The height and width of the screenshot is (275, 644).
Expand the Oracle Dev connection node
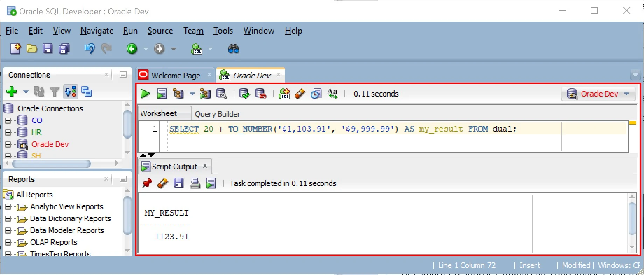tap(8, 144)
